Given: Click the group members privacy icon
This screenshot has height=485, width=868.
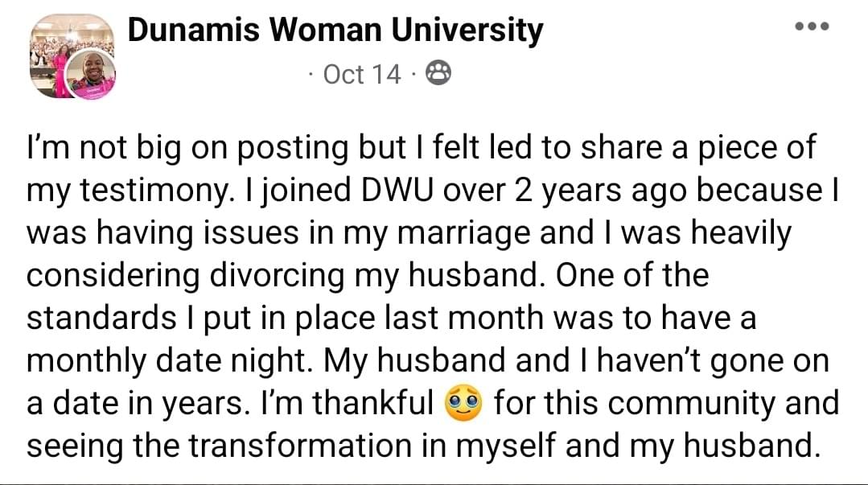Looking at the screenshot, I should [x=438, y=73].
